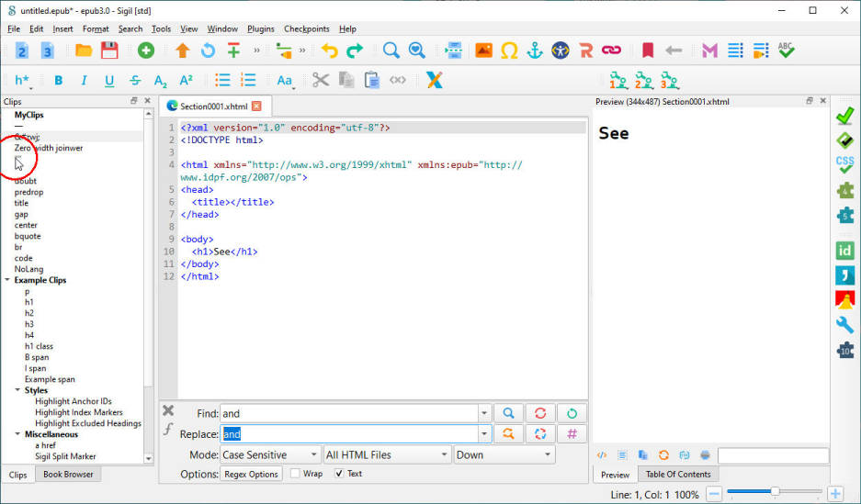Click the Insert Link chain icon
The image size is (861, 504).
tap(611, 50)
